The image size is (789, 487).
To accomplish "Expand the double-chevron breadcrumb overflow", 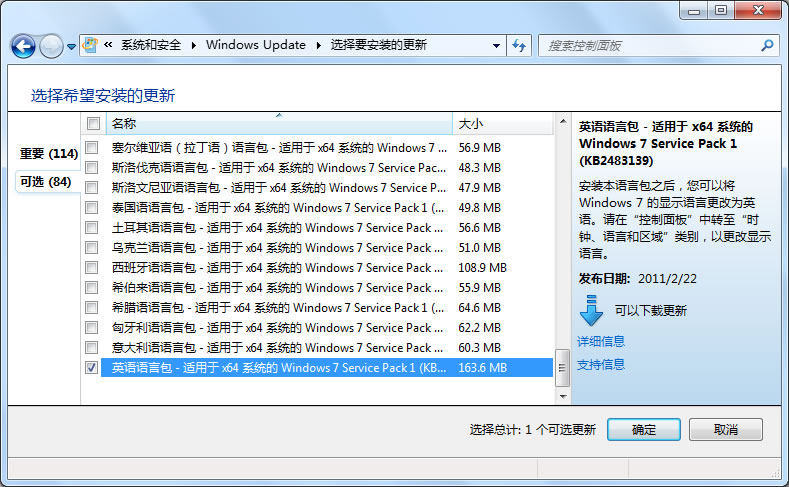I will click(x=108, y=45).
